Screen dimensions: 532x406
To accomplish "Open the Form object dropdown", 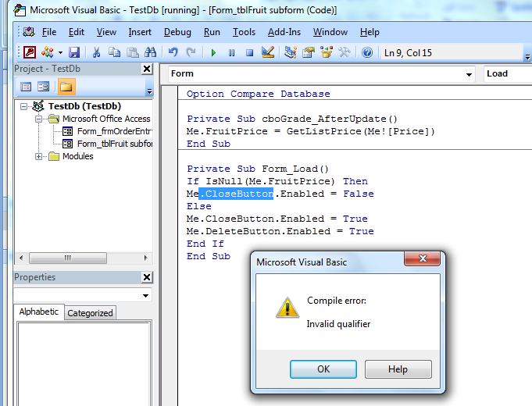I will (x=469, y=74).
